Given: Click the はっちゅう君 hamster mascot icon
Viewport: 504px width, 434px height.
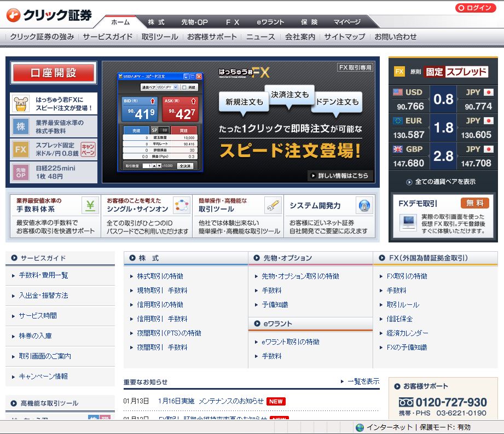Looking at the screenshot, I should 21,104.
